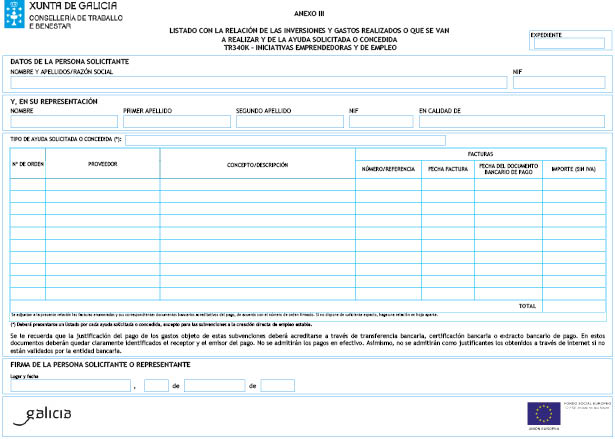Screen dimensions: 615x439
Task: Select first Número/Referencia invoice cell
Action: pyautogui.click(x=388, y=184)
